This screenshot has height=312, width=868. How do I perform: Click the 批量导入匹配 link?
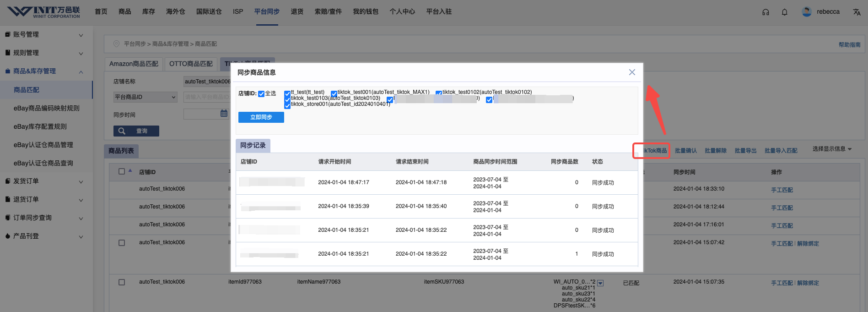(x=781, y=151)
